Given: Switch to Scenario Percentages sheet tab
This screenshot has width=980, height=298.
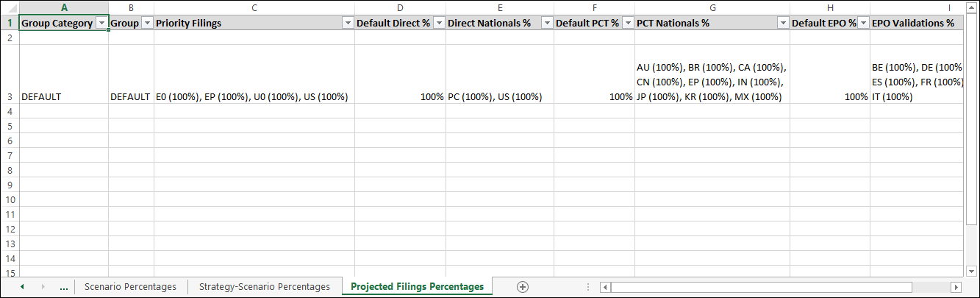Looking at the screenshot, I should tap(130, 287).
